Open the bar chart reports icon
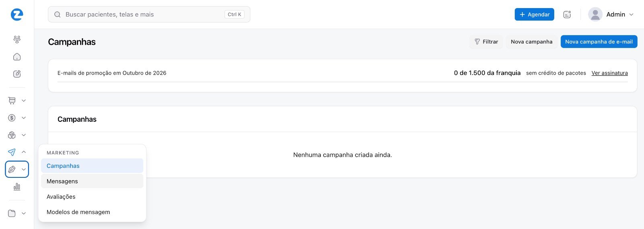 coord(17,187)
